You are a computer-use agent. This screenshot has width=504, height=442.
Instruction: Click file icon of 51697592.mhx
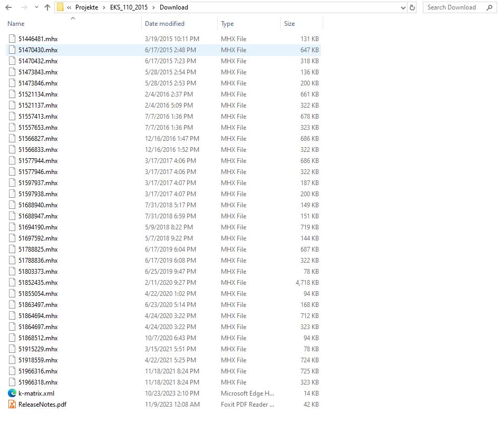[12, 238]
